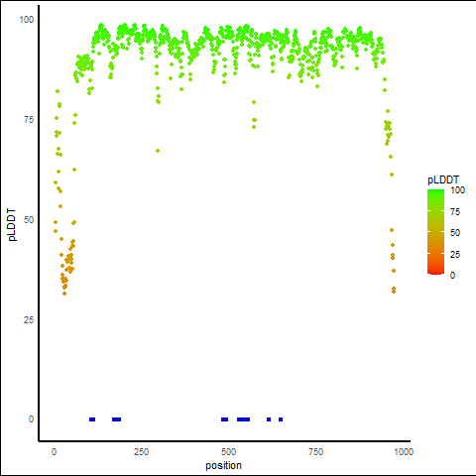Click the vertical y-axis title pLDDT

click(x=12, y=225)
